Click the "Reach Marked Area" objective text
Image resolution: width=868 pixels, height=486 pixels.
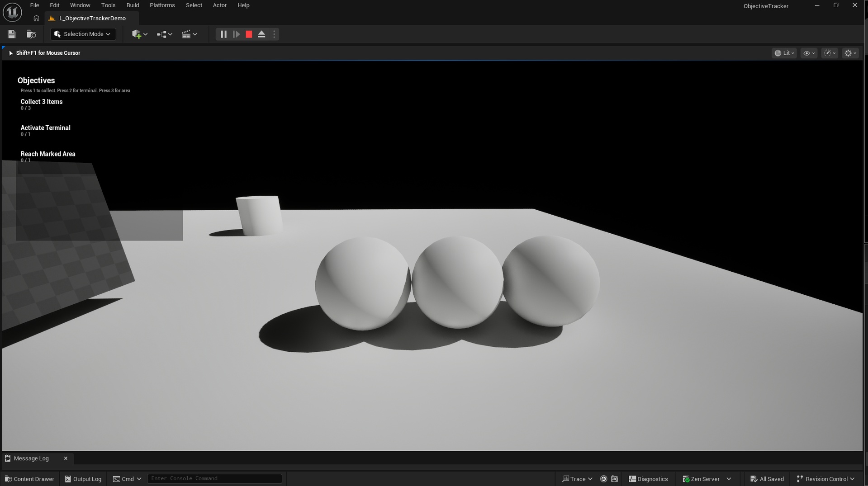pos(48,154)
